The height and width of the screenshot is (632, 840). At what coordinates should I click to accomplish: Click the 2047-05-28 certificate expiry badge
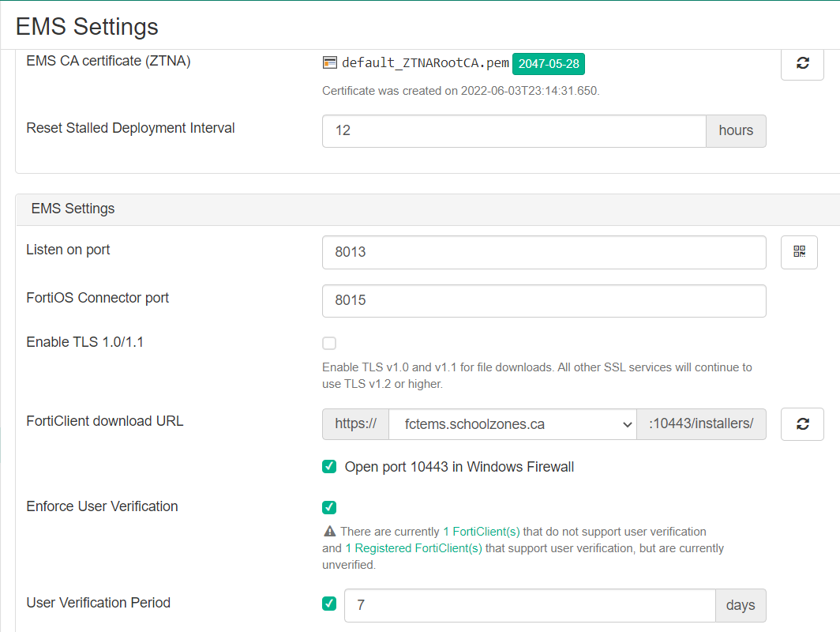(x=548, y=64)
